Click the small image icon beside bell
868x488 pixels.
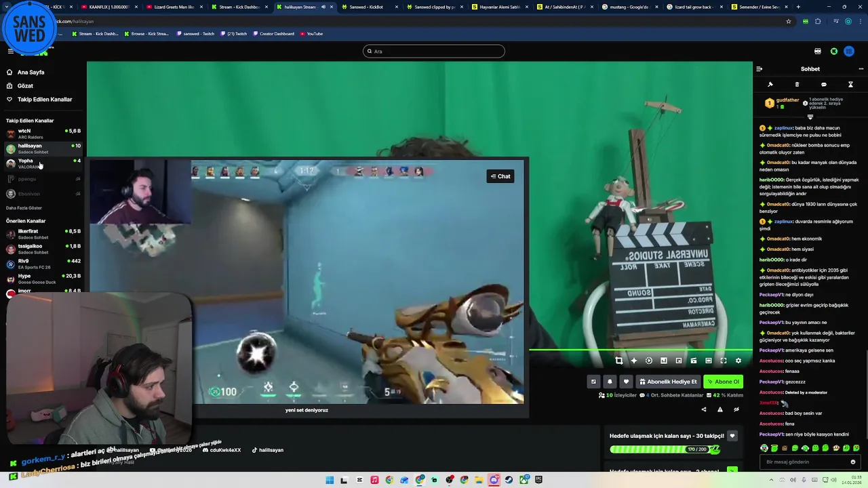tap(593, 382)
